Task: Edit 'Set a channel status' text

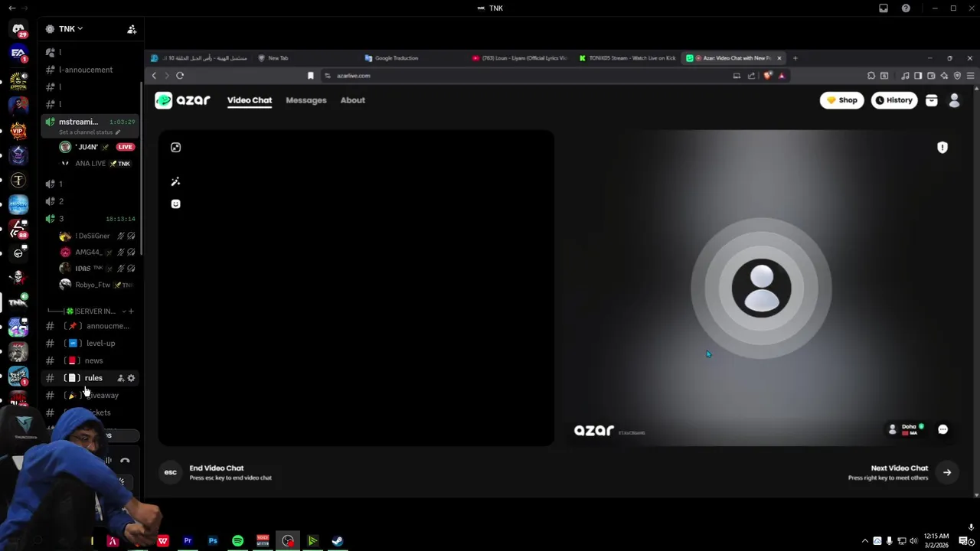Action: (89, 132)
